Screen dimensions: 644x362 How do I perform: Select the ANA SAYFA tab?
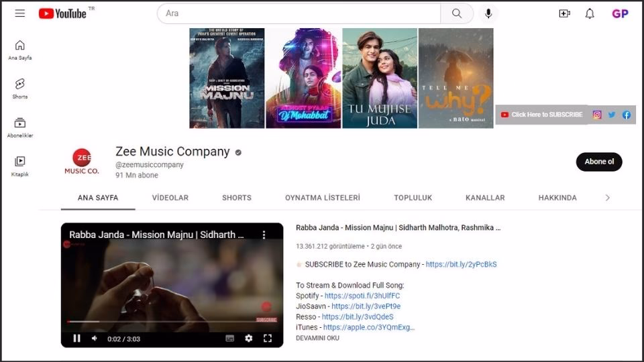tap(98, 198)
